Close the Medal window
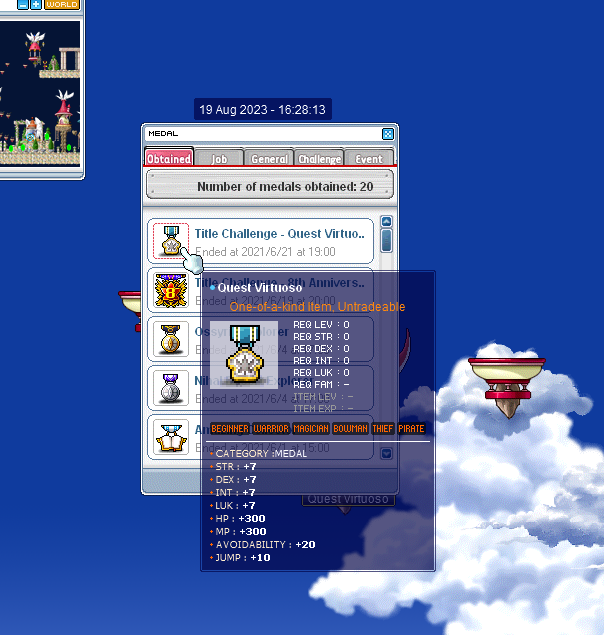 pyautogui.click(x=388, y=133)
